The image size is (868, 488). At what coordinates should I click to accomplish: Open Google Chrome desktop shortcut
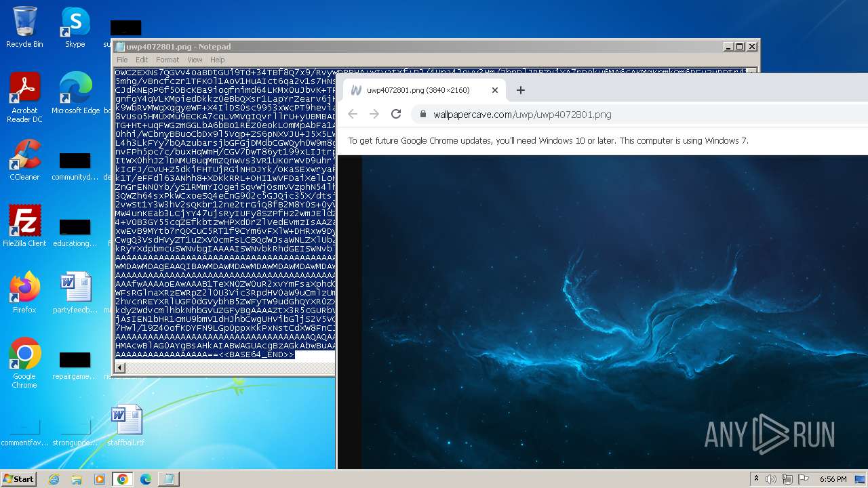click(x=24, y=363)
